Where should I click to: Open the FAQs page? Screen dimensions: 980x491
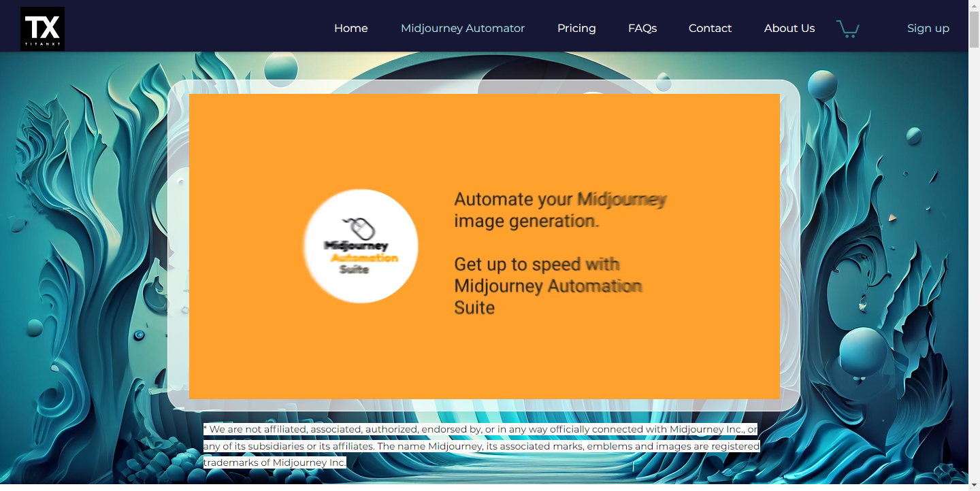(x=642, y=29)
